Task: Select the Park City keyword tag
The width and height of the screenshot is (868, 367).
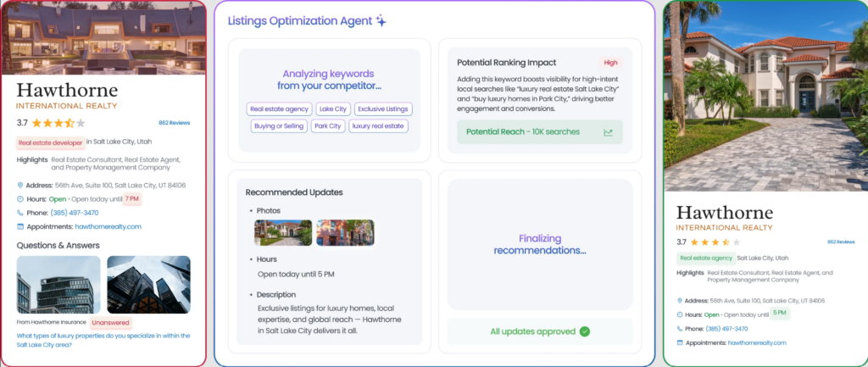Action: [x=328, y=126]
